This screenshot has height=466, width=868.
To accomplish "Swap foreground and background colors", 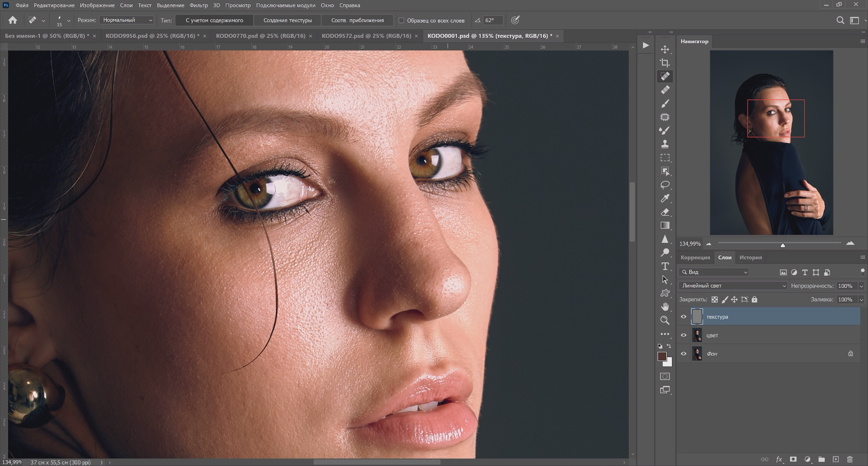I will click(669, 346).
